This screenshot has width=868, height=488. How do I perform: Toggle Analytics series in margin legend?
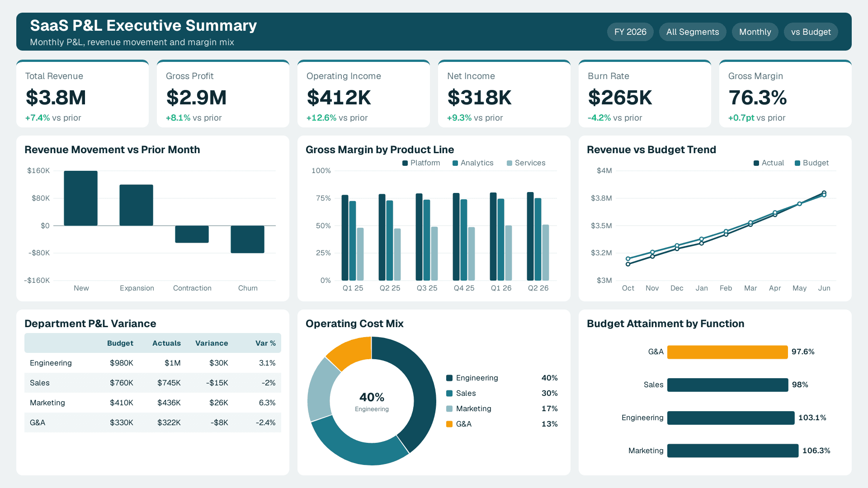(x=473, y=163)
